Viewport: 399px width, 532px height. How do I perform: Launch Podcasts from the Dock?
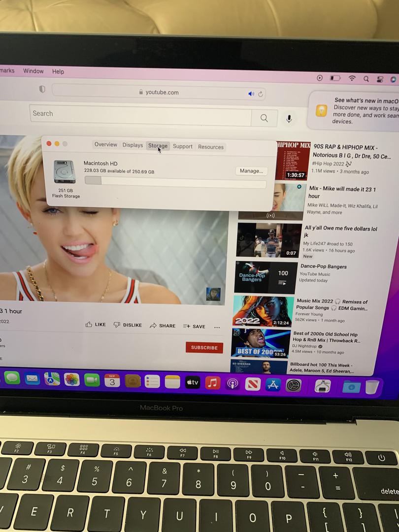click(233, 384)
